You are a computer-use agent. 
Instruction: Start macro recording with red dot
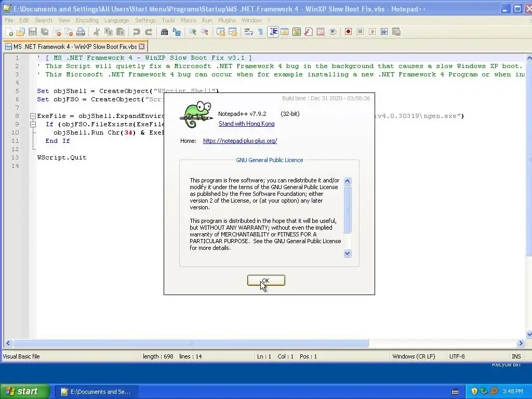[x=348, y=32]
